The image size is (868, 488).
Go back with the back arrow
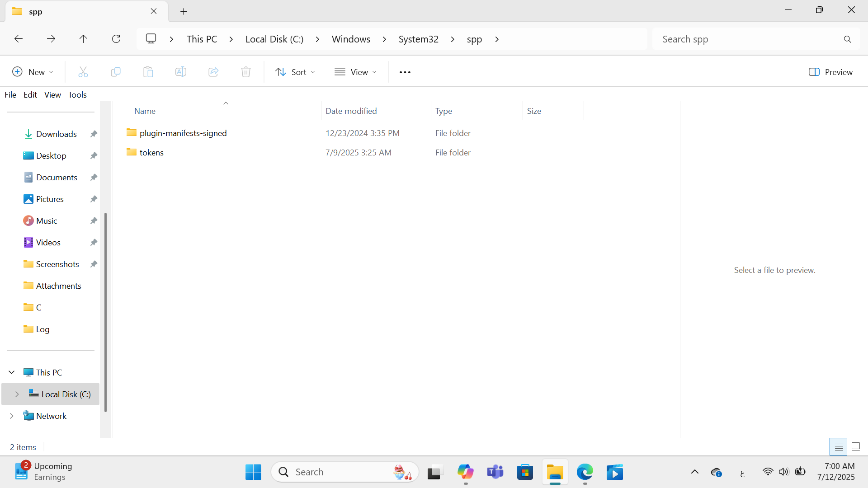tap(19, 39)
